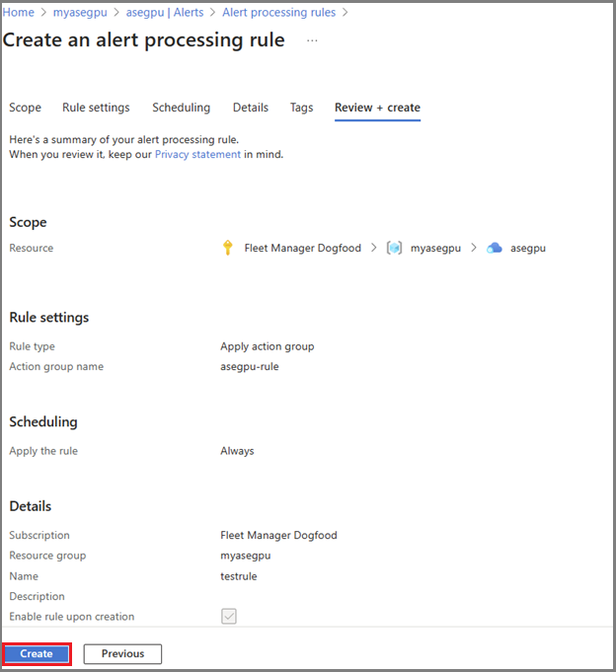Open the ellipsis more options menu
Viewport: 616px width, 672px height.
tap(312, 40)
